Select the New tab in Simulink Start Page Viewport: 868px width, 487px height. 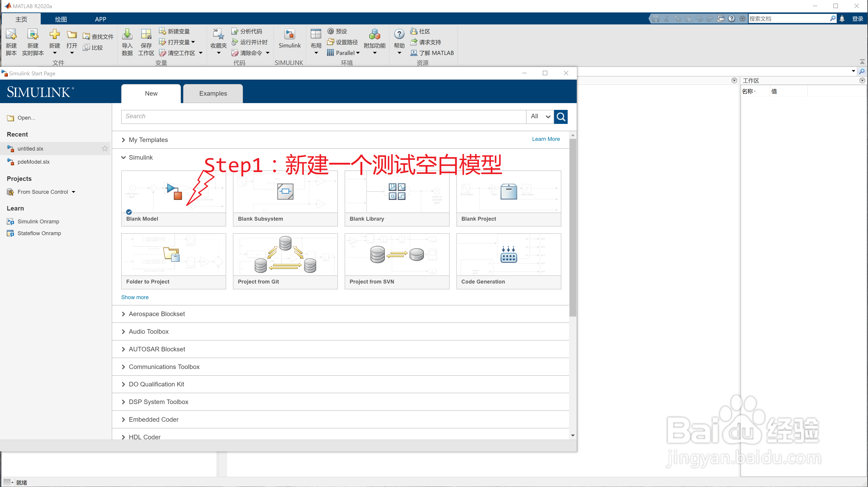click(151, 93)
